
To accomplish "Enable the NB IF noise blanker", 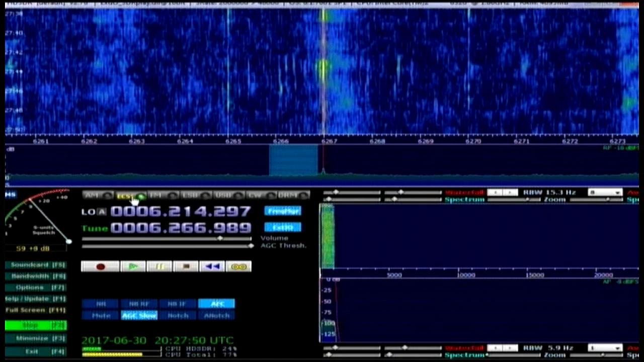I will coord(178,304).
